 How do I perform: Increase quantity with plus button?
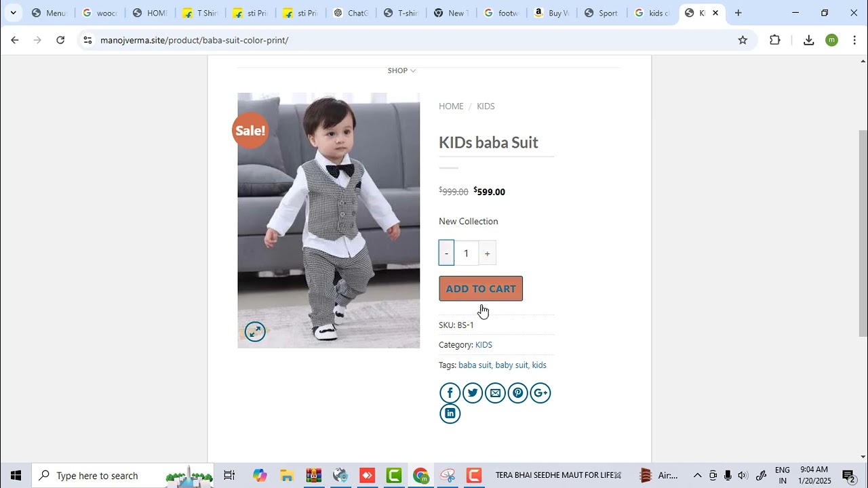(x=487, y=253)
